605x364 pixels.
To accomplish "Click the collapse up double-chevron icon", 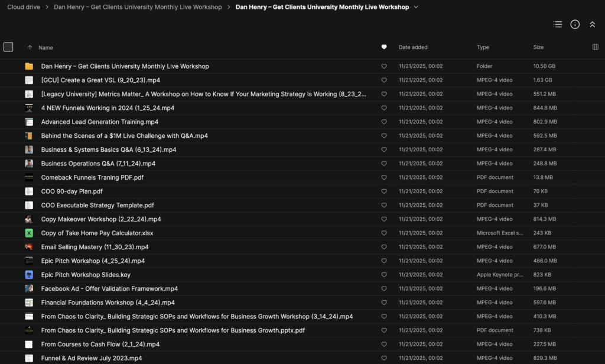I will tap(592, 24).
